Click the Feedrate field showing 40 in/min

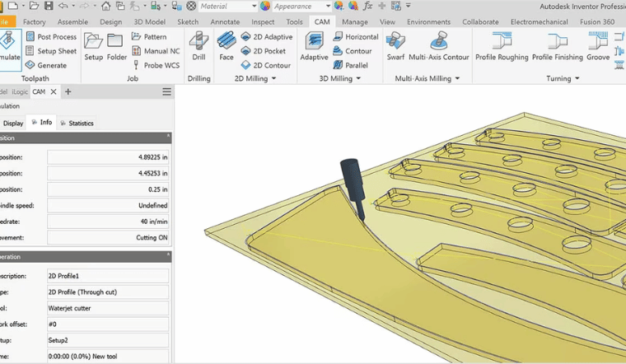[x=108, y=222]
